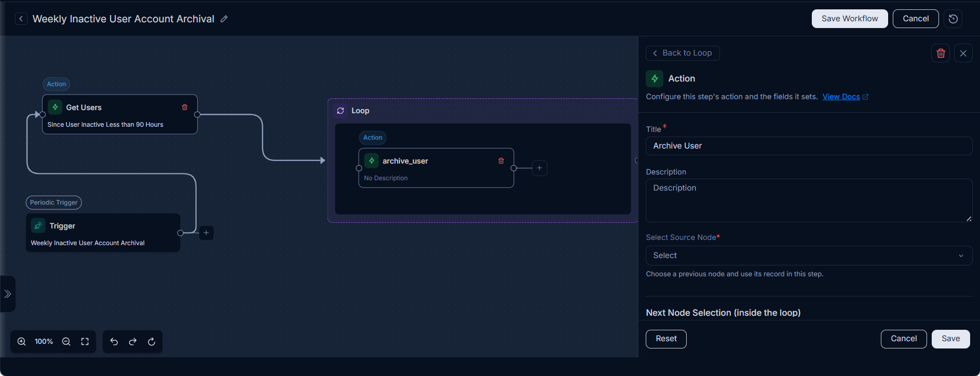The height and width of the screenshot is (376, 980).
Task: Select the Trigger node
Action: tap(103, 233)
